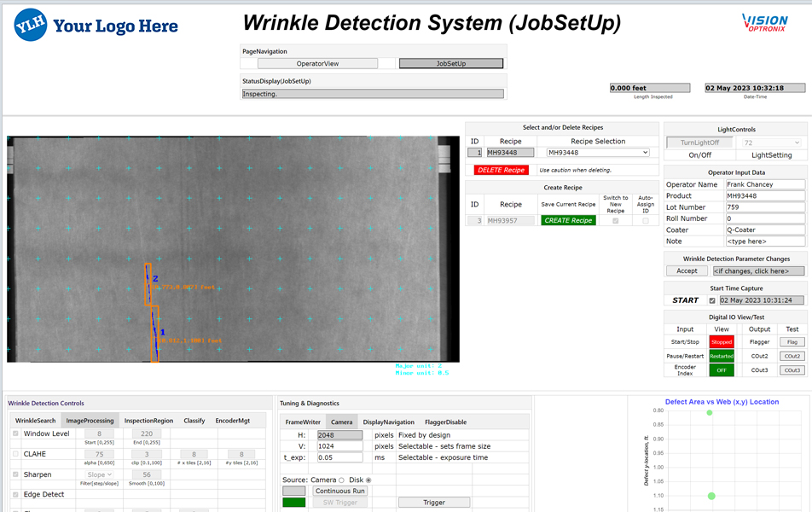Toggle the Window Level checkbox
This screenshot has height=512, width=812.
tap(15, 433)
